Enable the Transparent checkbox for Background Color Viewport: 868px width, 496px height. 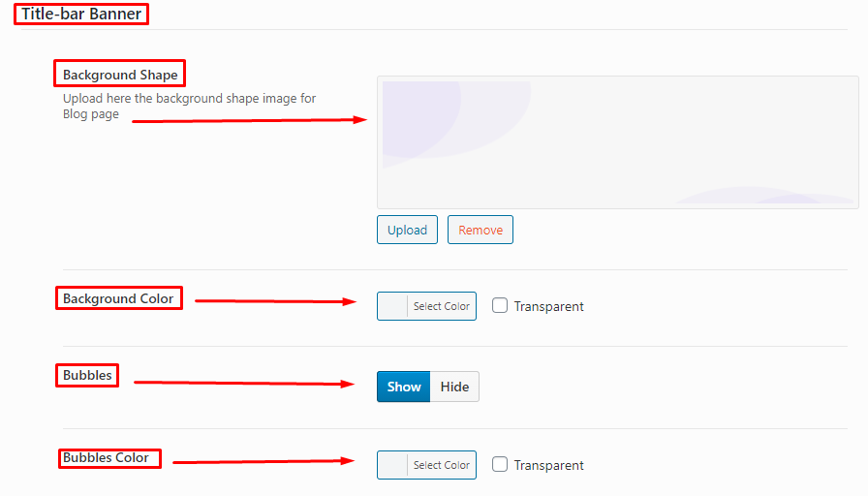500,305
